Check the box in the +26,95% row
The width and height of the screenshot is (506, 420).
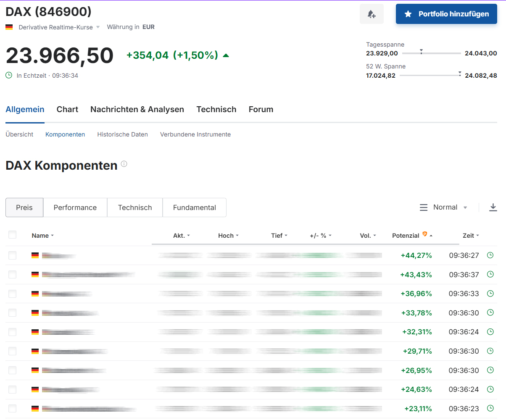(x=12, y=370)
